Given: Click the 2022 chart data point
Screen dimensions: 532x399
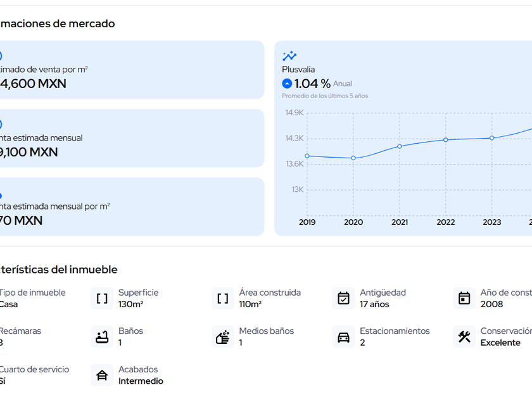Looking at the screenshot, I should coord(446,140).
